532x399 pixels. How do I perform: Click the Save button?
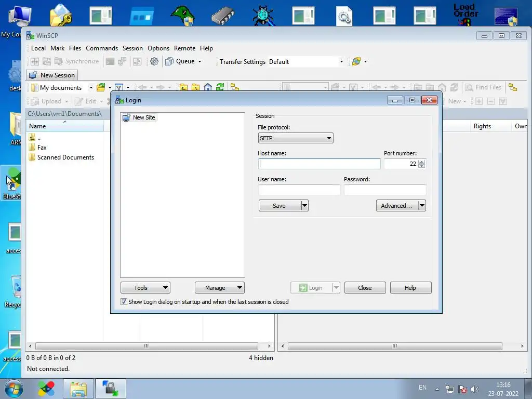click(x=280, y=206)
